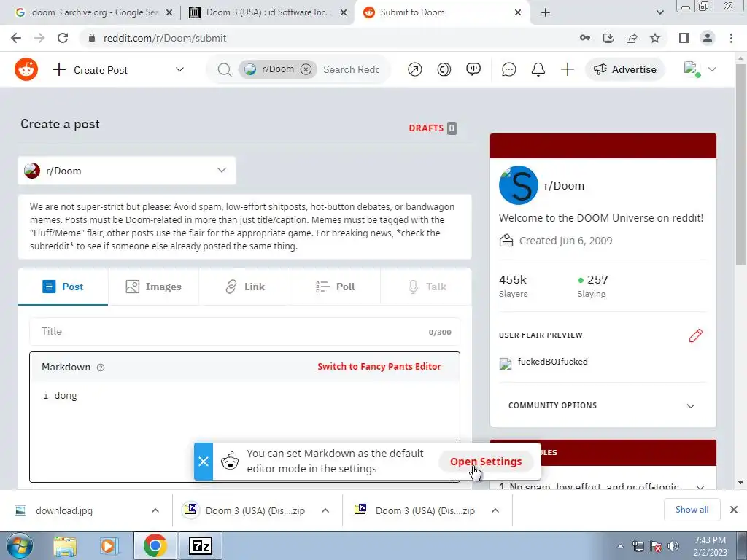
Task: Click the Windows Start button
Action: 20,546
